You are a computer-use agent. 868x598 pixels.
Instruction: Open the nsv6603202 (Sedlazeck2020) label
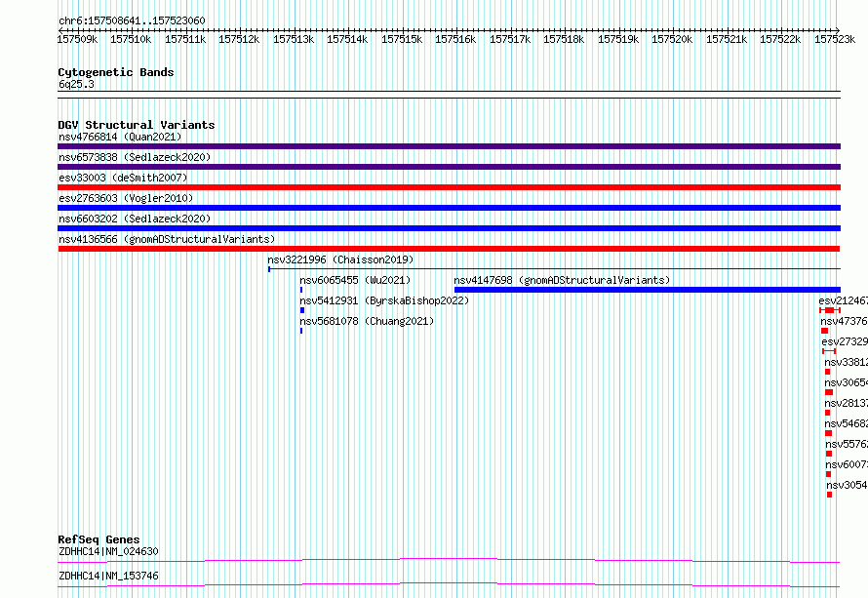[135, 219]
